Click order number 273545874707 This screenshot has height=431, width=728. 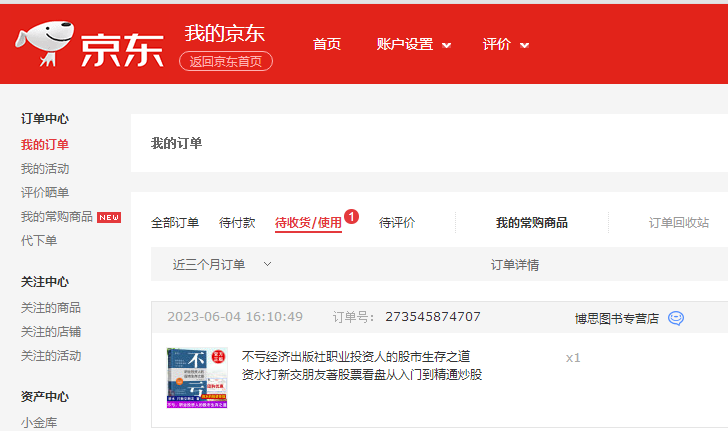433,317
